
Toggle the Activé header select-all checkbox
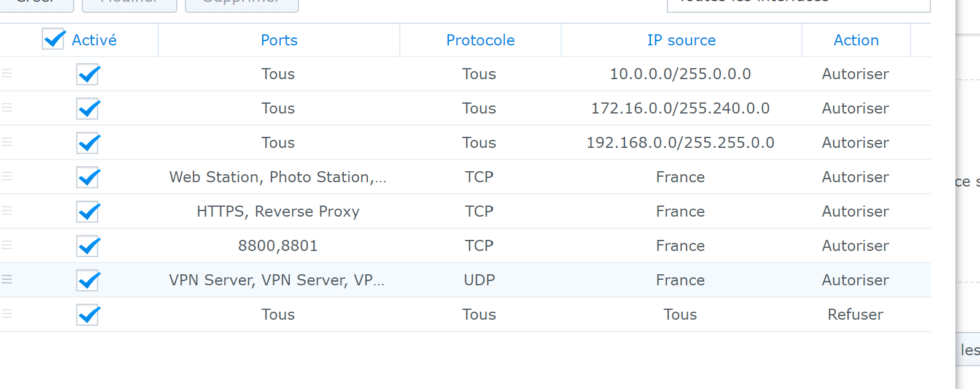click(x=53, y=39)
